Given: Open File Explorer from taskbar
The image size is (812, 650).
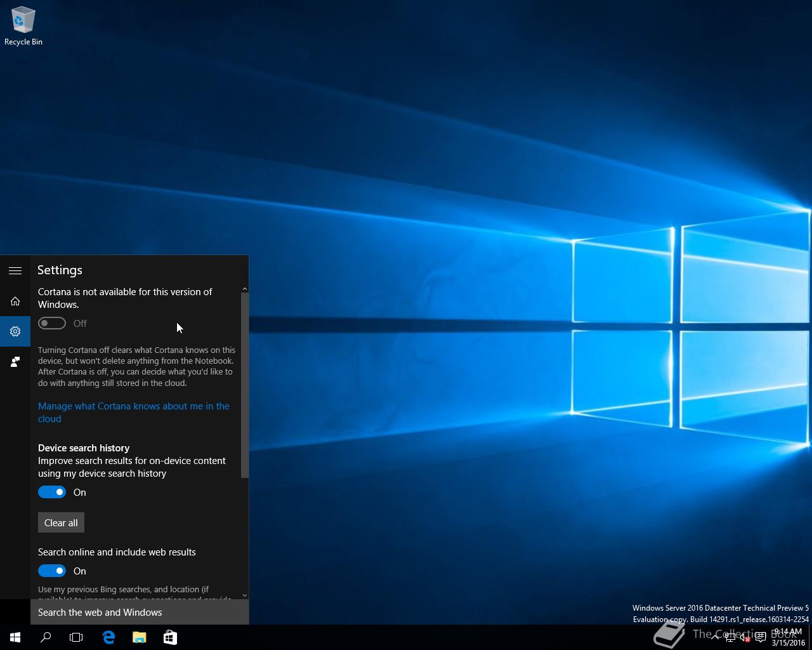Looking at the screenshot, I should coord(140,637).
